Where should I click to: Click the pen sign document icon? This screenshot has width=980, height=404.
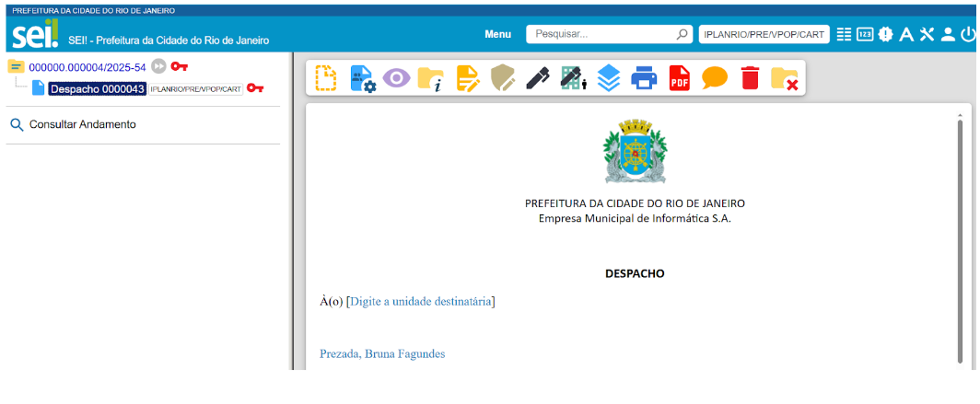538,78
